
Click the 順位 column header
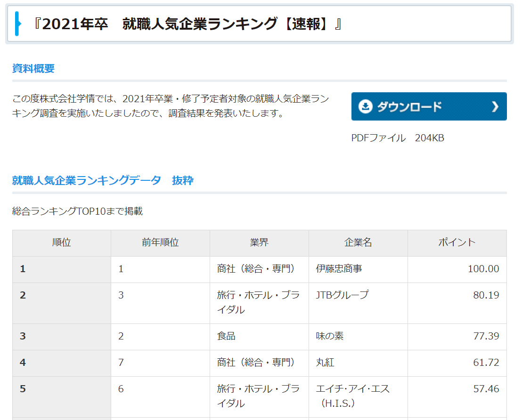(62, 243)
